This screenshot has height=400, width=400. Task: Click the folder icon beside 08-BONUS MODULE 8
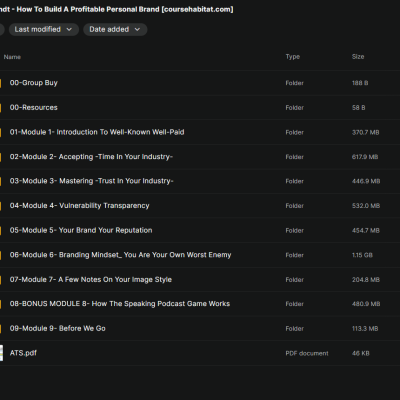(x=1, y=304)
